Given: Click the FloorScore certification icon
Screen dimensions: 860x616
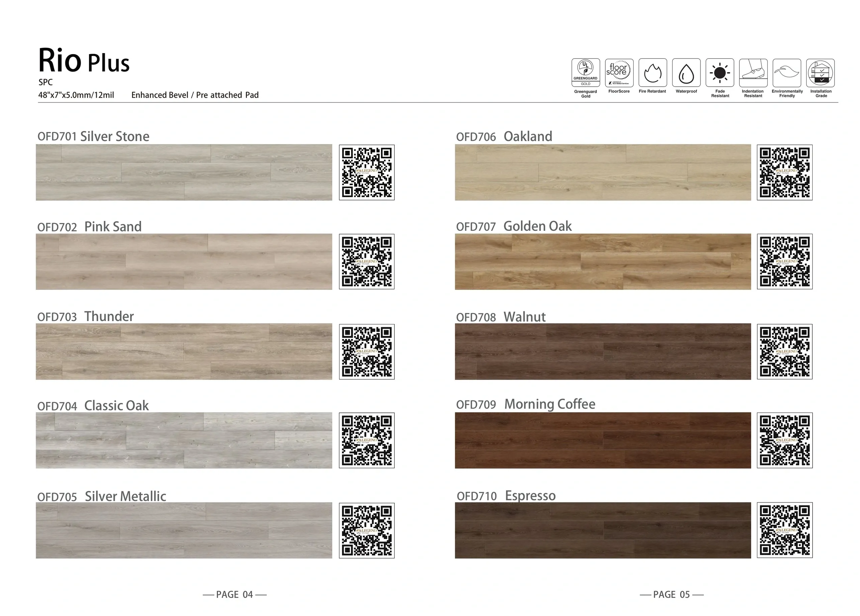Looking at the screenshot, I should click(x=619, y=73).
